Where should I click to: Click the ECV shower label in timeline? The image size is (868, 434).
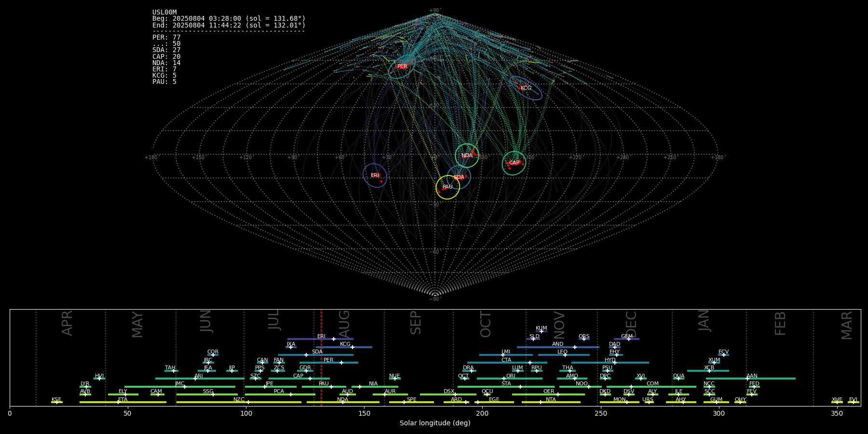[x=723, y=352]
